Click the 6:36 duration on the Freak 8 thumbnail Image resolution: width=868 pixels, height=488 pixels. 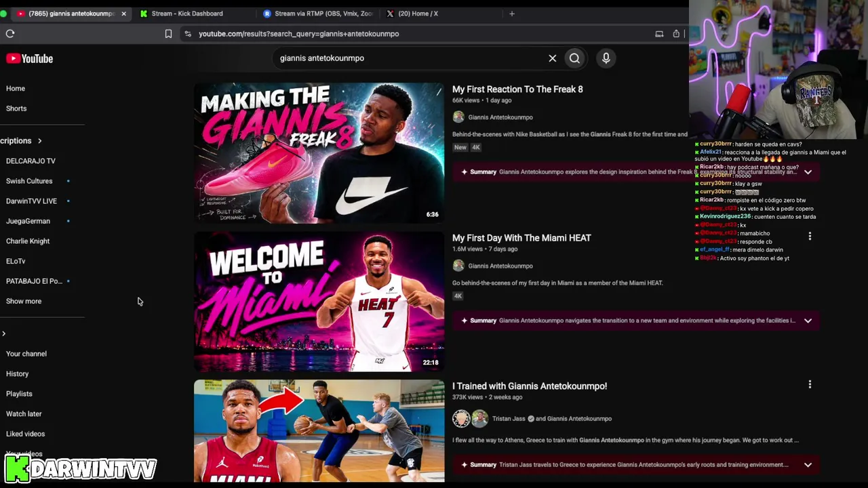432,214
